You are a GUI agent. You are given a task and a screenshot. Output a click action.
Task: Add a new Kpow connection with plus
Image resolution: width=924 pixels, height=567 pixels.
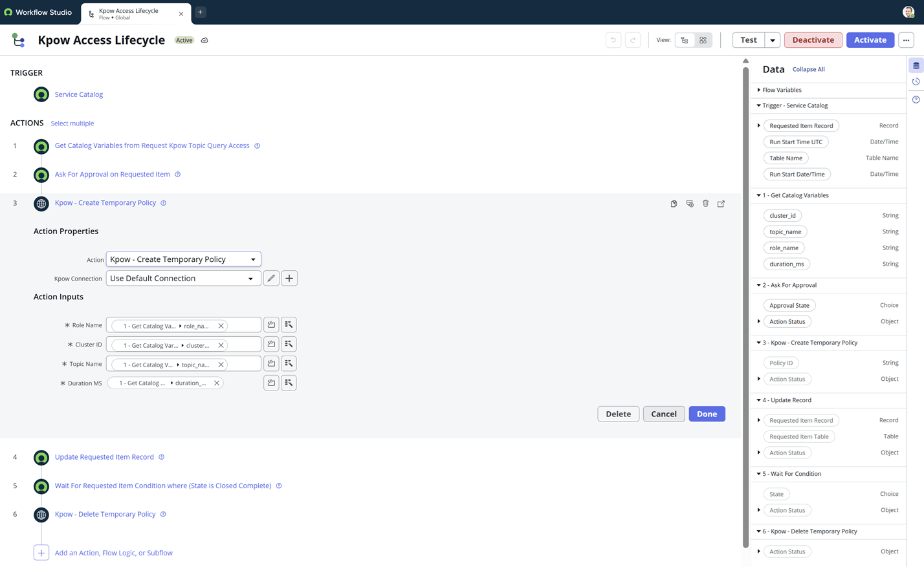[x=289, y=279]
